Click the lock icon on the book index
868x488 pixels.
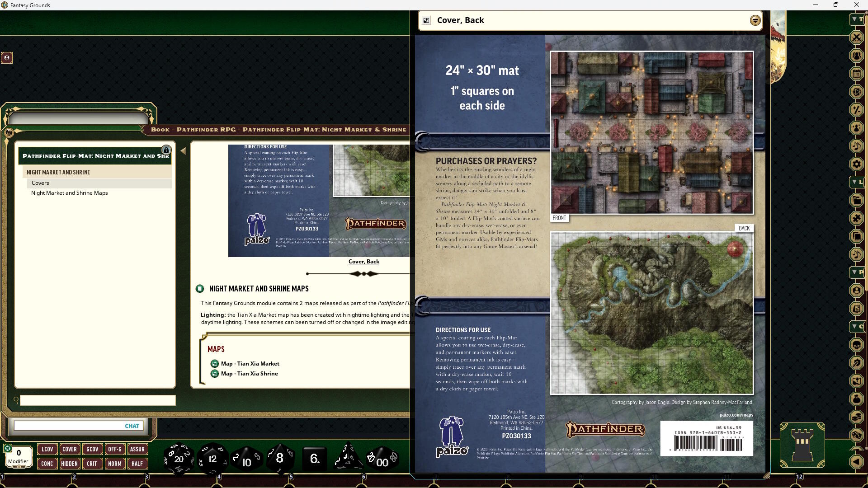click(x=166, y=150)
